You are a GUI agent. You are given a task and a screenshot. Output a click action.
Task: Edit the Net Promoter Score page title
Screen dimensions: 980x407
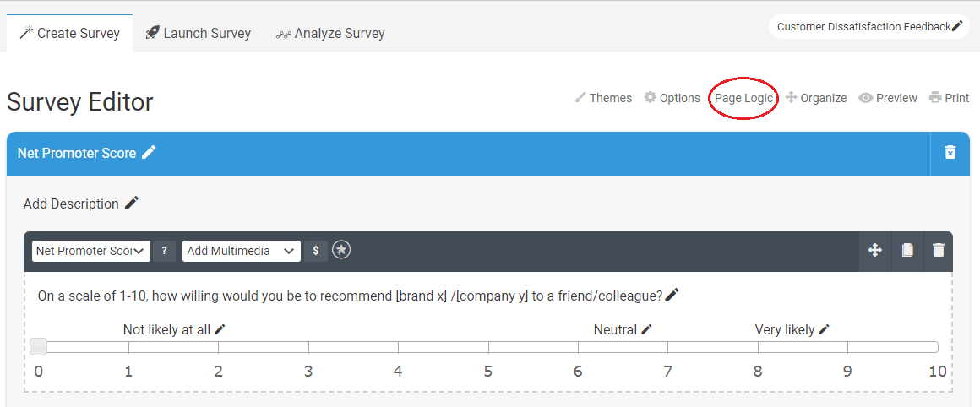pos(149,152)
